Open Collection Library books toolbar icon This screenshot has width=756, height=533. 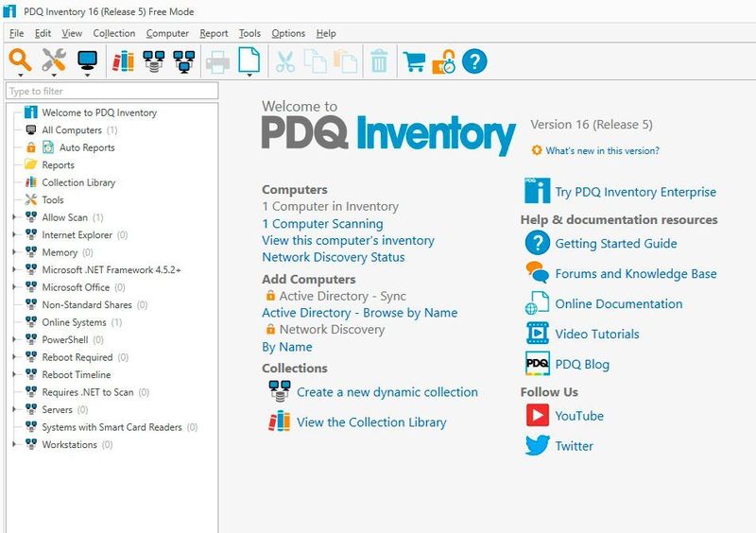[124, 61]
